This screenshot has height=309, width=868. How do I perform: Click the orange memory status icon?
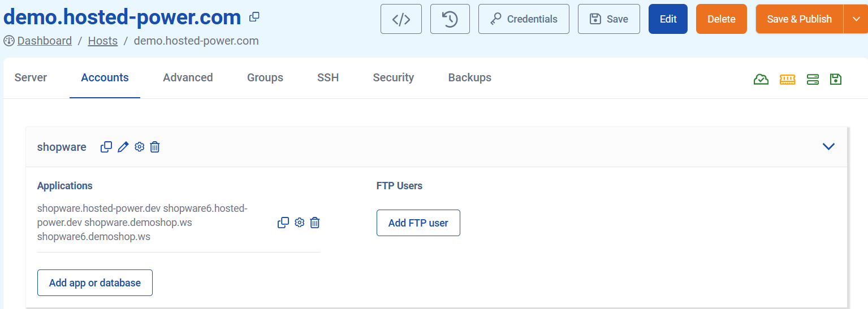787,80
